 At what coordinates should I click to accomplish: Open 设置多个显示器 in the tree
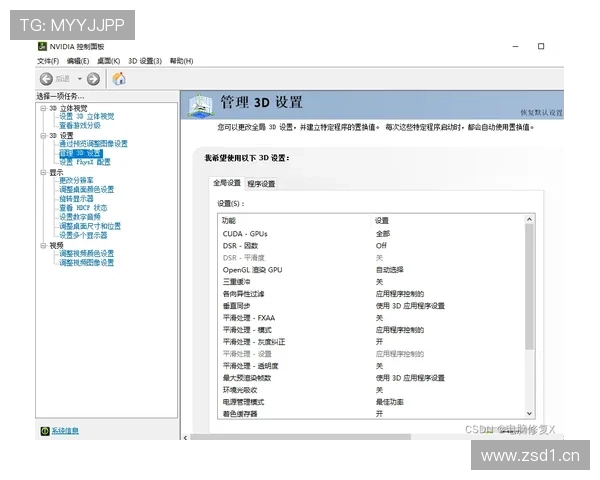(x=83, y=235)
